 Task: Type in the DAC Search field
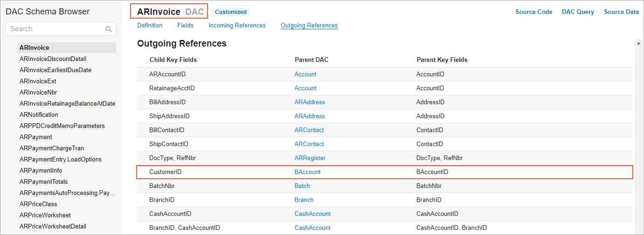tap(56, 29)
